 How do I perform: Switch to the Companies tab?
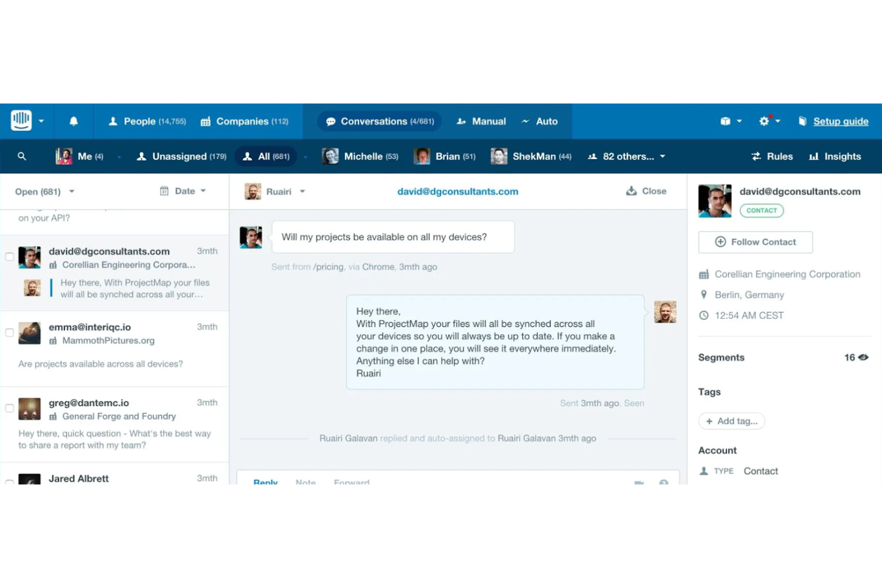click(245, 121)
